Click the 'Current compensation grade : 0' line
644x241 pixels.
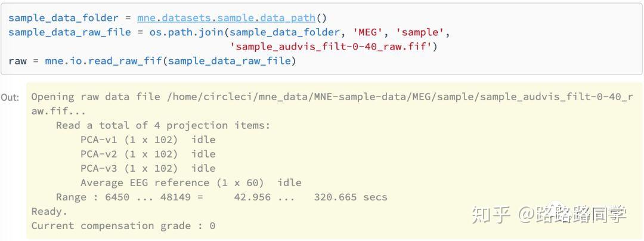[123, 225]
